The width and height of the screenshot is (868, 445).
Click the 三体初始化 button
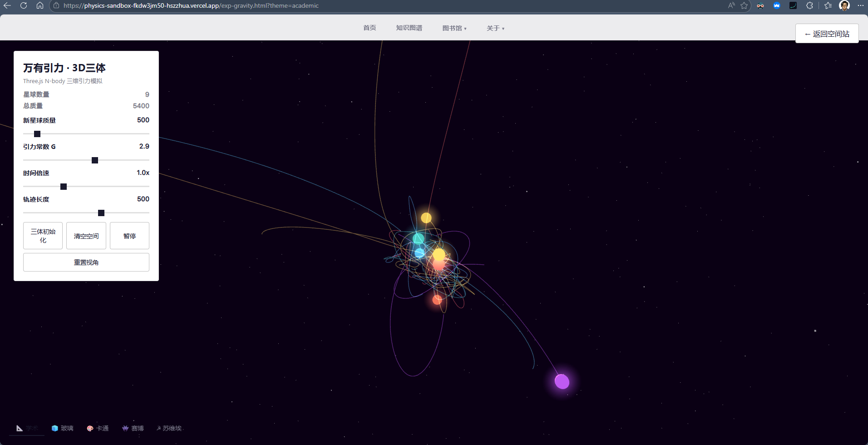point(43,236)
